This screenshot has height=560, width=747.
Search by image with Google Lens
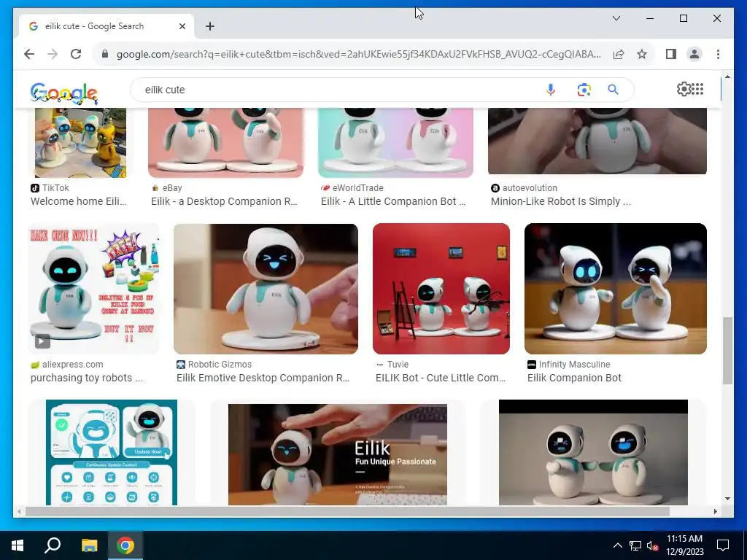(x=584, y=90)
